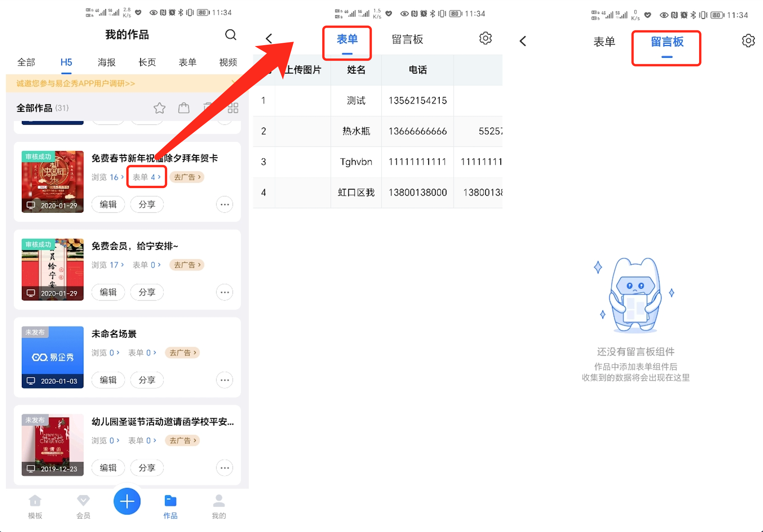Viewport: 763px width, 532px height.
Task: Open settings gear beside 留言板 tab
Action: click(x=485, y=39)
